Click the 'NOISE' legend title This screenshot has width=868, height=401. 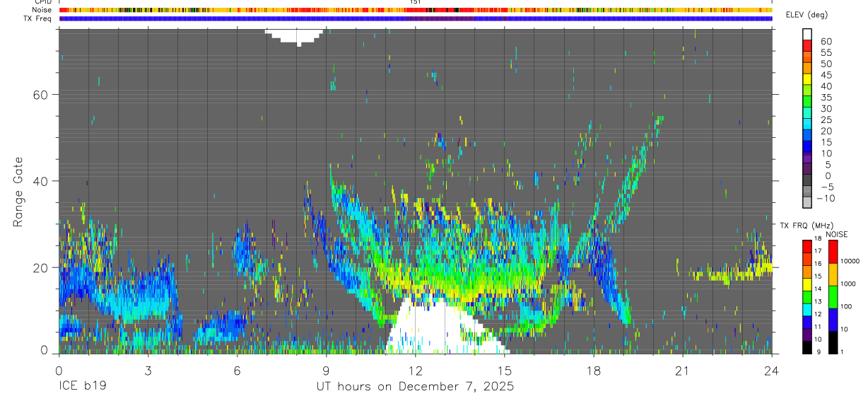(x=836, y=234)
